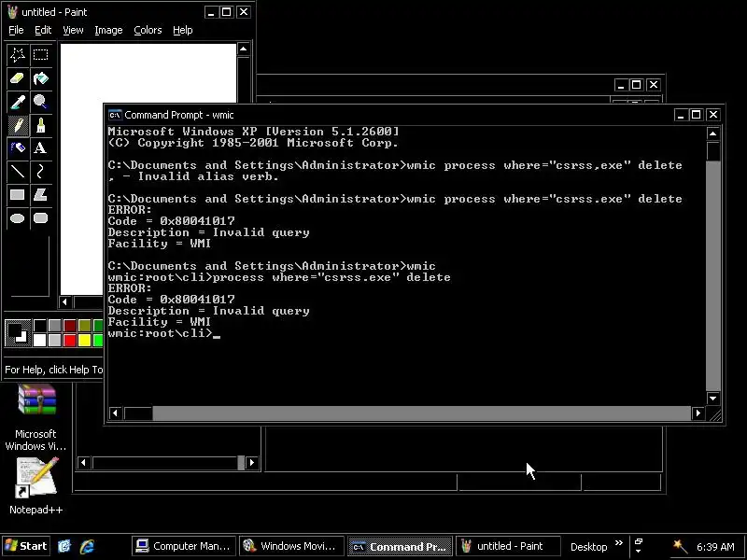Pick the black color swatch in palette
Screen dimensions: 747x560
pos(40,325)
